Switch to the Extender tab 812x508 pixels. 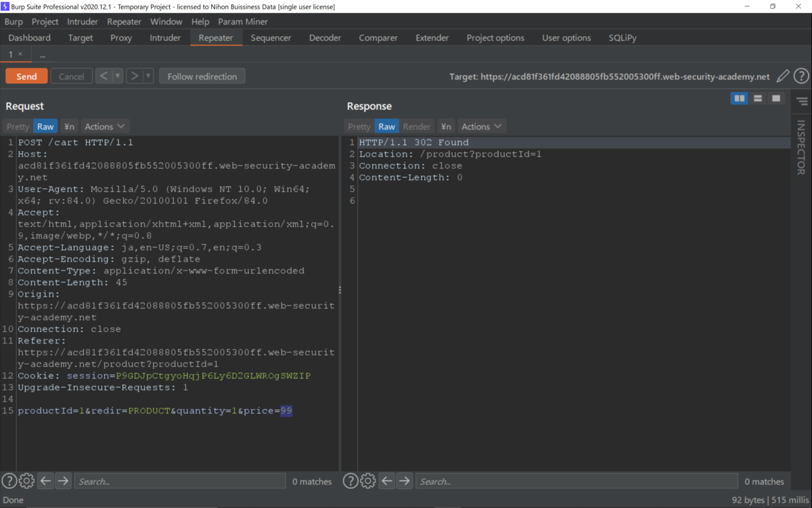tap(432, 38)
